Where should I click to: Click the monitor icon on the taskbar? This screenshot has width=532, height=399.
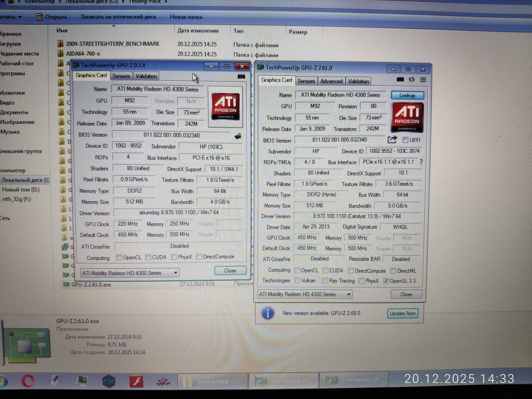click(82, 381)
